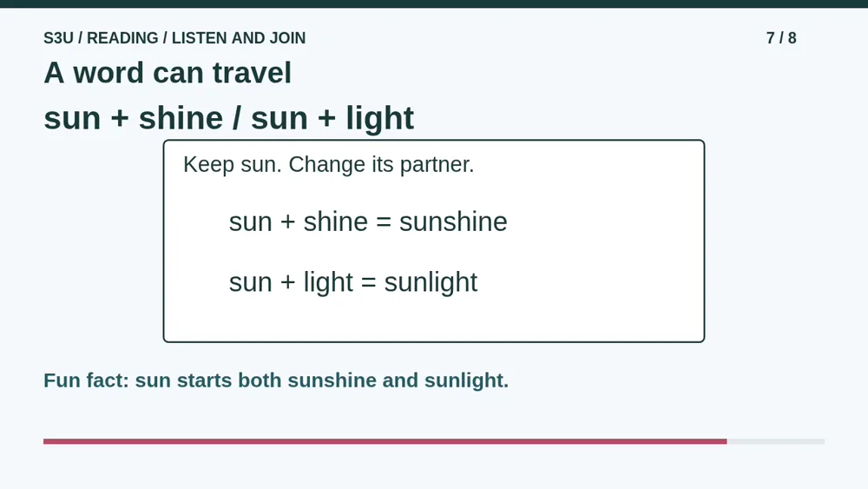Click the S3U breadcrumb segment

click(x=58, y=38)
